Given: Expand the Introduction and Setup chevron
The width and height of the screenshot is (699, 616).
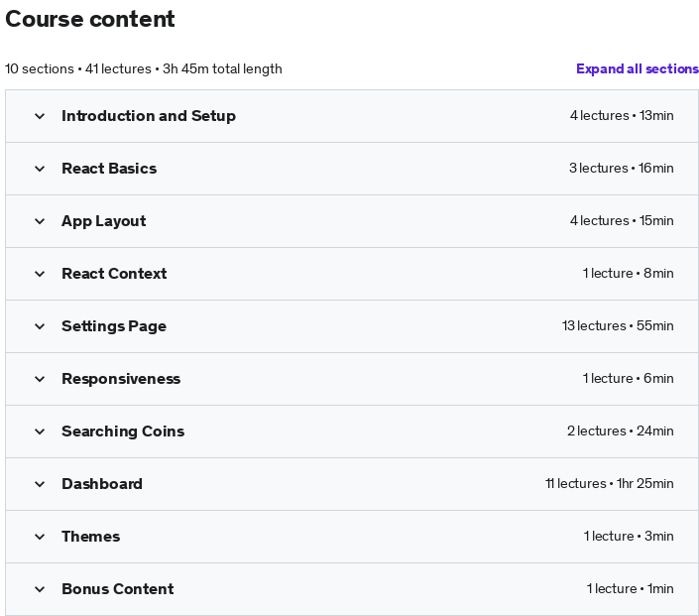Looking at the screenshot, I should tap(40, 116).
